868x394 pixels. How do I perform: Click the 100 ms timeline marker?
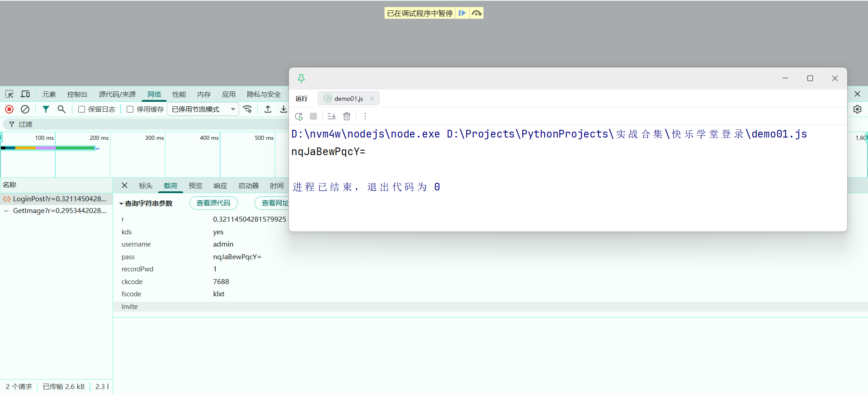pyautogui.click(x=44, y=138)
